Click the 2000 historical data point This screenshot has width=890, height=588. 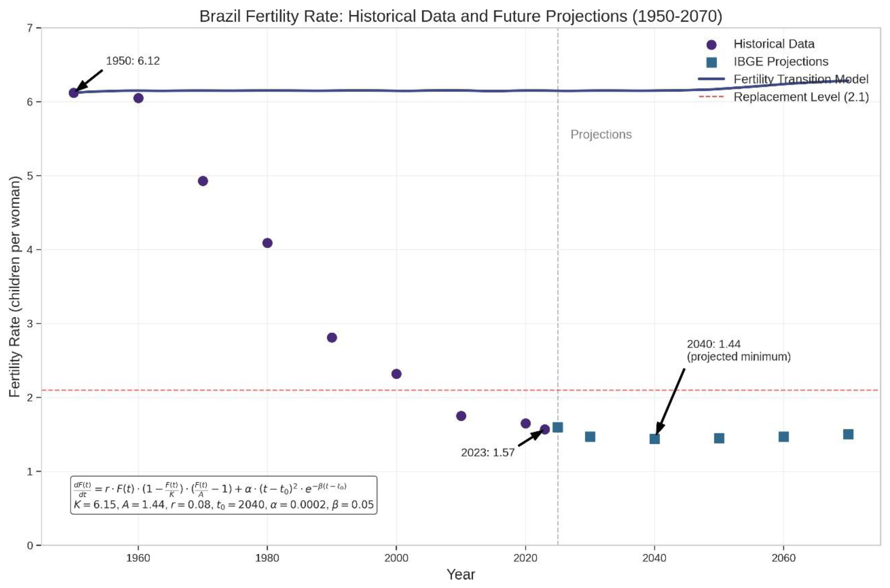coord(396,374)
